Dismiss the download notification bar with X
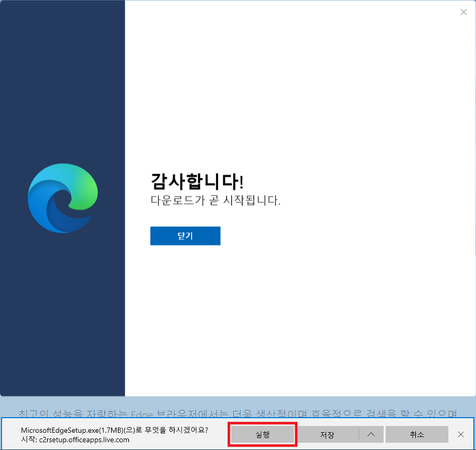Screen dimensions: 476x450 [x=461, y=435]
